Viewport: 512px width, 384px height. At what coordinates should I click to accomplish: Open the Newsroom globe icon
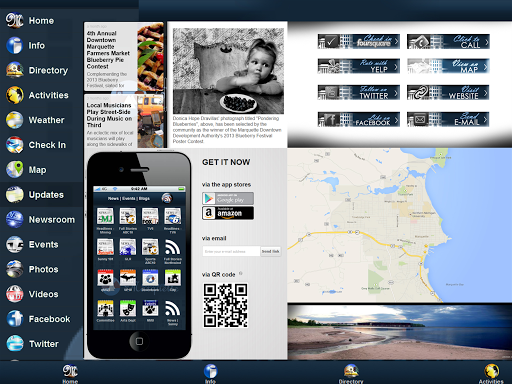[15, 220]
